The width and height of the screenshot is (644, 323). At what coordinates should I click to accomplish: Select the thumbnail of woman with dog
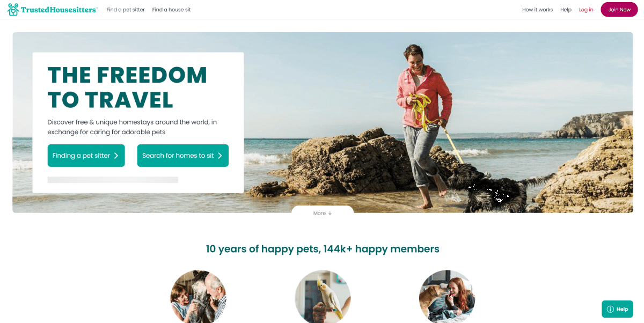tap(447, 297)
